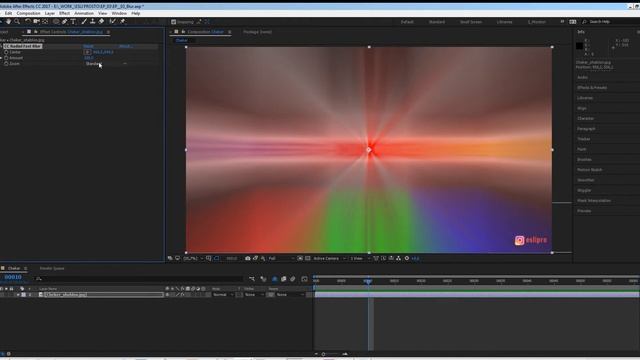The image size is (640, 360).
Task: Select the Small Screen workspace
Action: (471, 22)
